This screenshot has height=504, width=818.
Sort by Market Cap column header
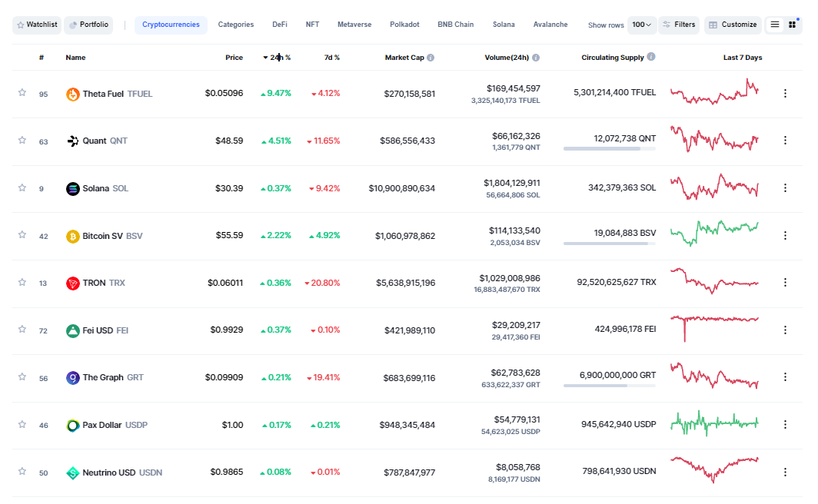click(404, 58)
